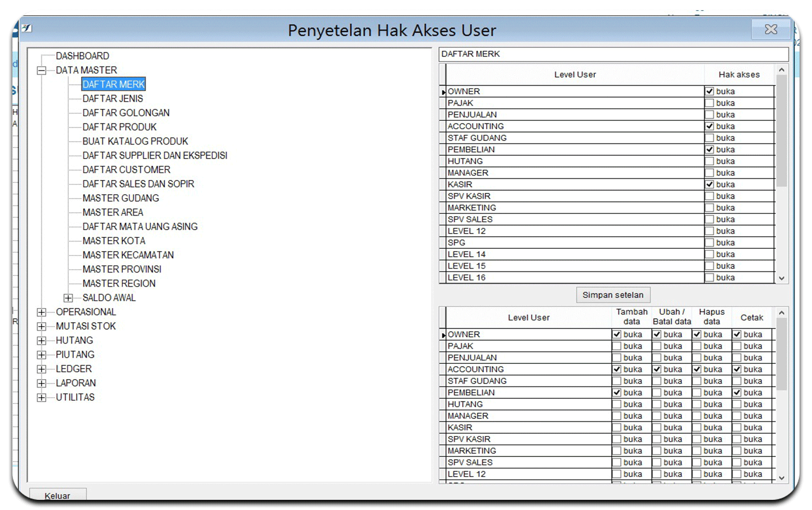Select MASTER AREA tree item
The image size is (812, 510).
pyautogui.click(x=113, y=212)
